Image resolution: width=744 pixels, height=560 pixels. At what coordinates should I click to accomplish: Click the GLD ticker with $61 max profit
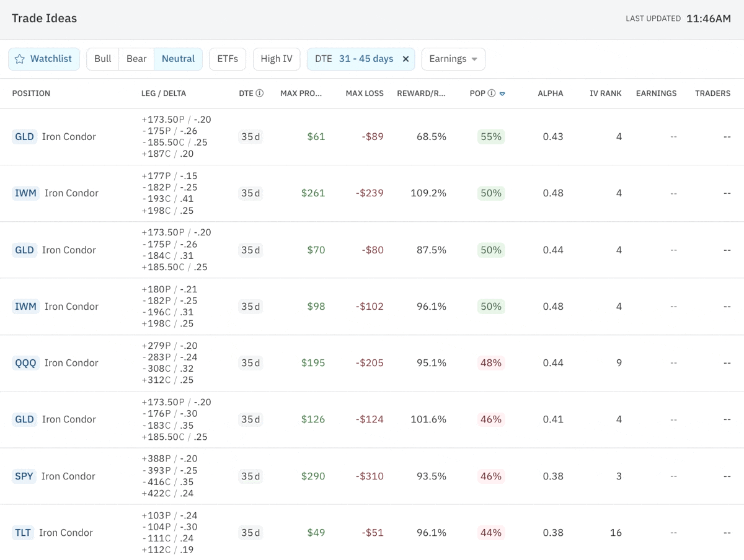(x=24, y=137)
